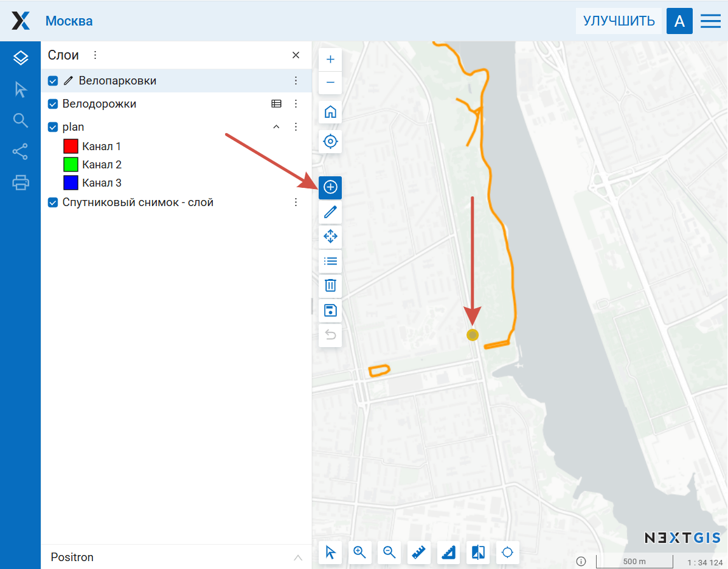Open the Велопарковки layer options menu
Viewport: 728px width, 569px height.
coord(296,81)
